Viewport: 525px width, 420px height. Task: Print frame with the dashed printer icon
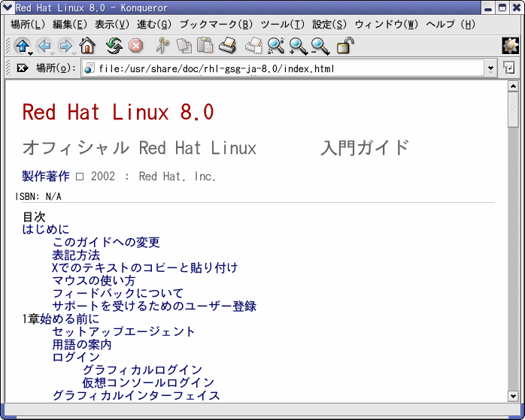pos(253,45)
